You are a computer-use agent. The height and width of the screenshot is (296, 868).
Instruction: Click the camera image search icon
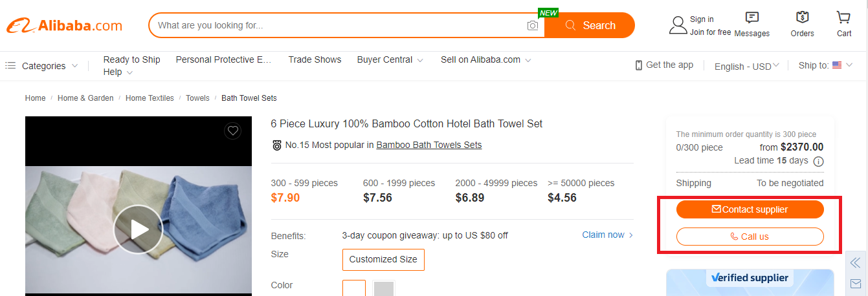coord(533,26)
